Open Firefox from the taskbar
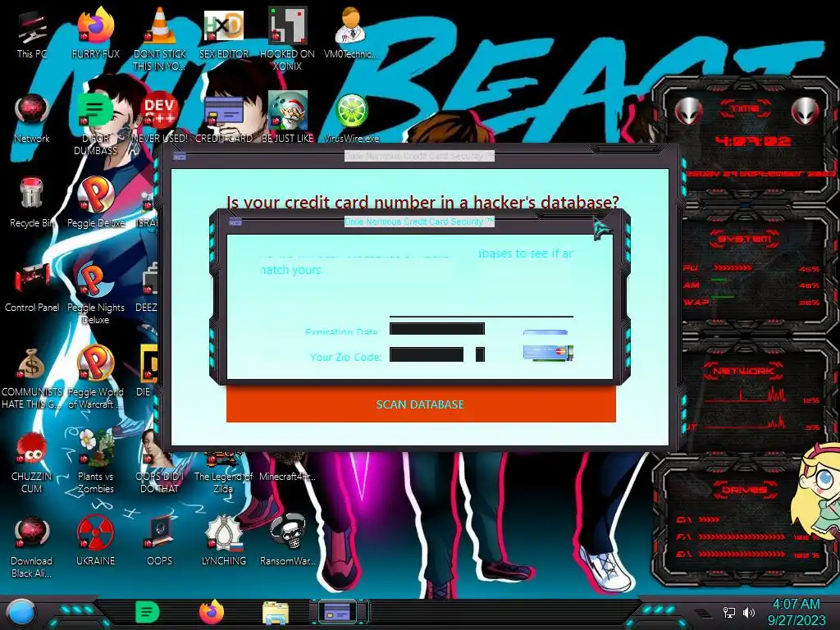The width and height of the screenshot is (840, 630). [212, 612]
